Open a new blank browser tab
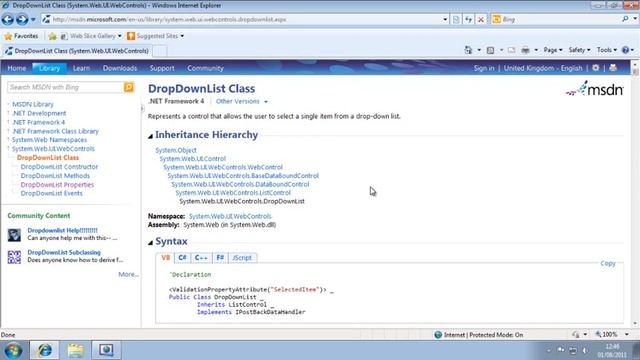This screenshot has width=640, height=360. [160, 51]
